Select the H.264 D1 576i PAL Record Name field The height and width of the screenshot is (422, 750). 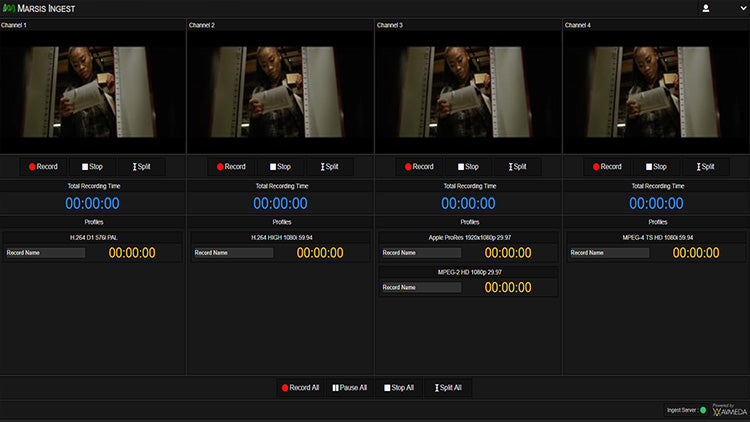point(45,253)
